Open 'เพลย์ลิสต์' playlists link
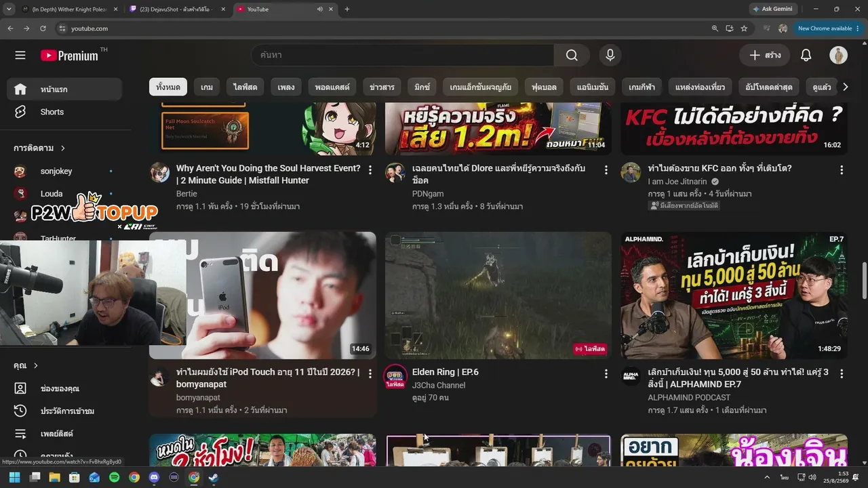This screenshot has height=488, width=868. 64,433
